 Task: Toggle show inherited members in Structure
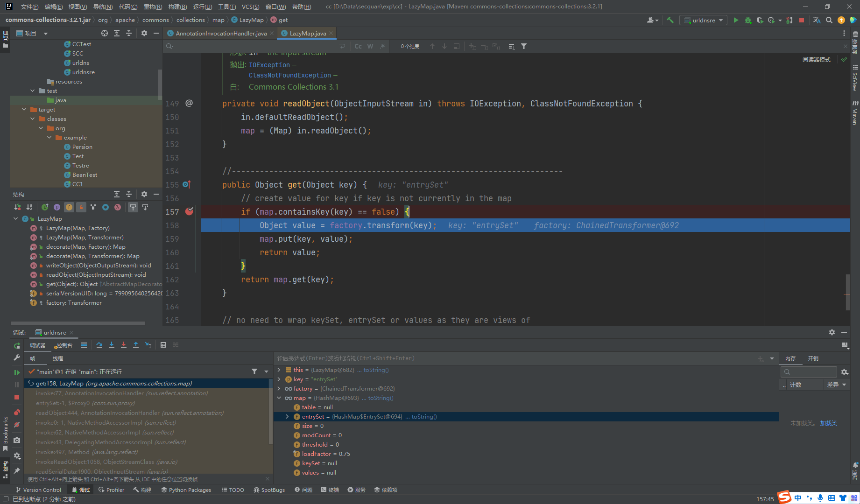pos(93,207)
